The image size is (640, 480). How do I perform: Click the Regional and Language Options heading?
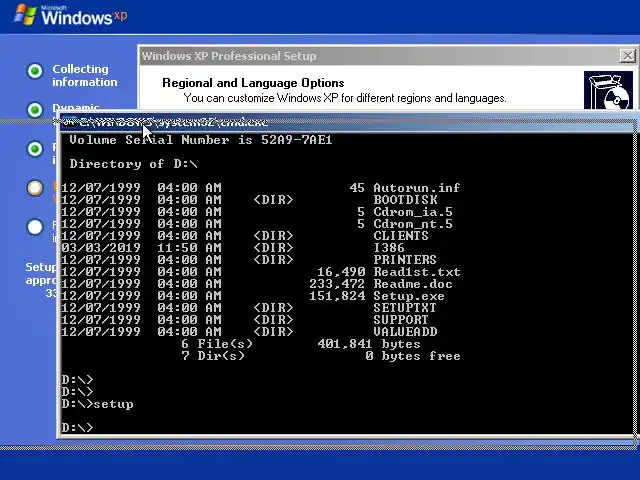(x=253, y=83)
